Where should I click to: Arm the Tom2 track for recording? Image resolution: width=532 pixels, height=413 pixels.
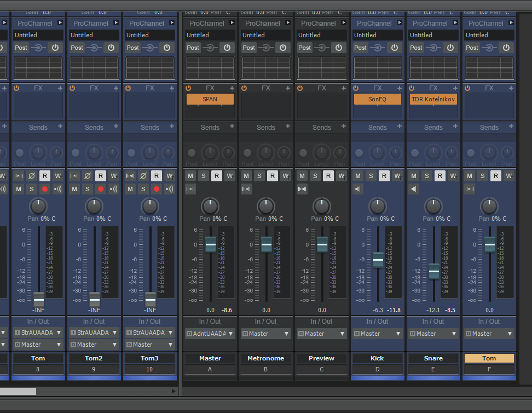(100, 189)
